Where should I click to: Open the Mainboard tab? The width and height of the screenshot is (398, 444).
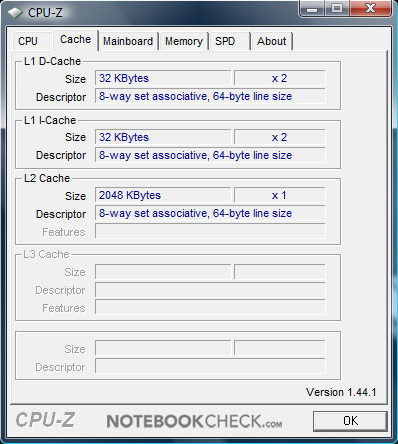click(x=128, y=41)
